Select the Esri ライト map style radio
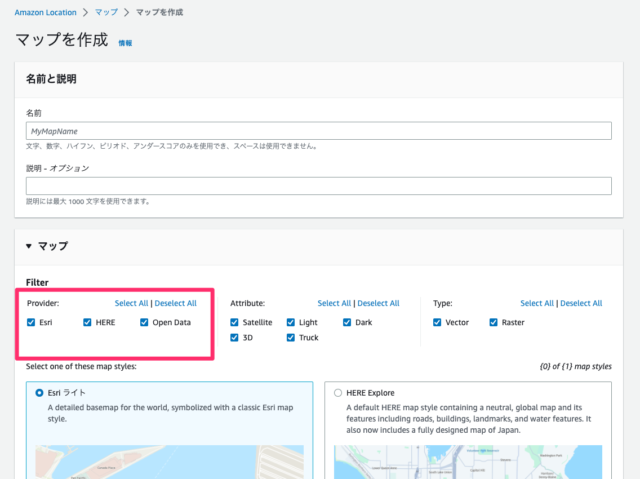The image size is (640, 479). click(39, 393)
